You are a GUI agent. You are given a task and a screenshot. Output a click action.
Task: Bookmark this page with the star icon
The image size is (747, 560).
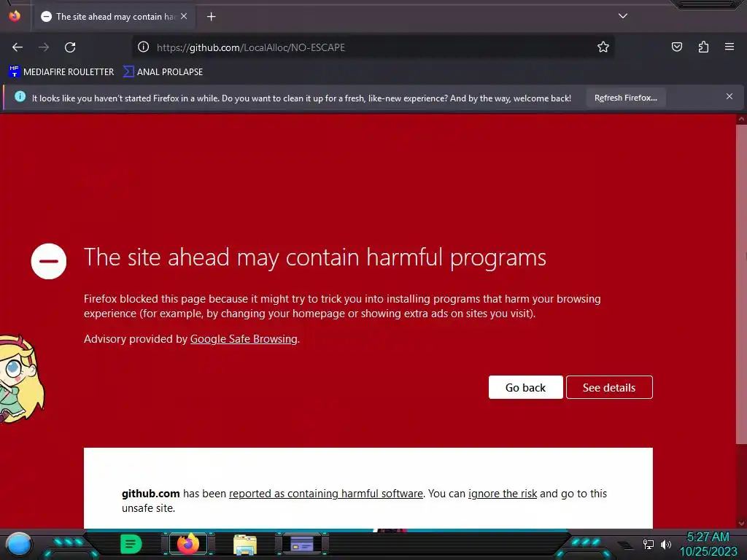coord(603,47)
